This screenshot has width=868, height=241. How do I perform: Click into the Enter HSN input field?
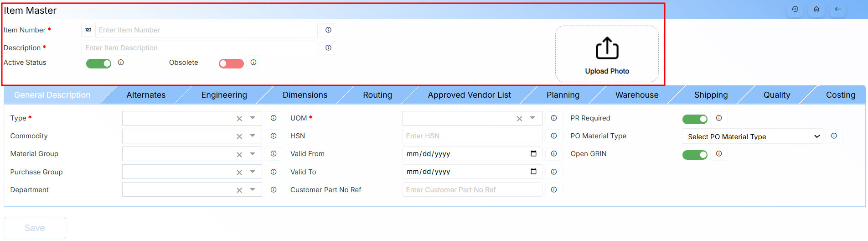pyautogui.click(x=472, y=136)
